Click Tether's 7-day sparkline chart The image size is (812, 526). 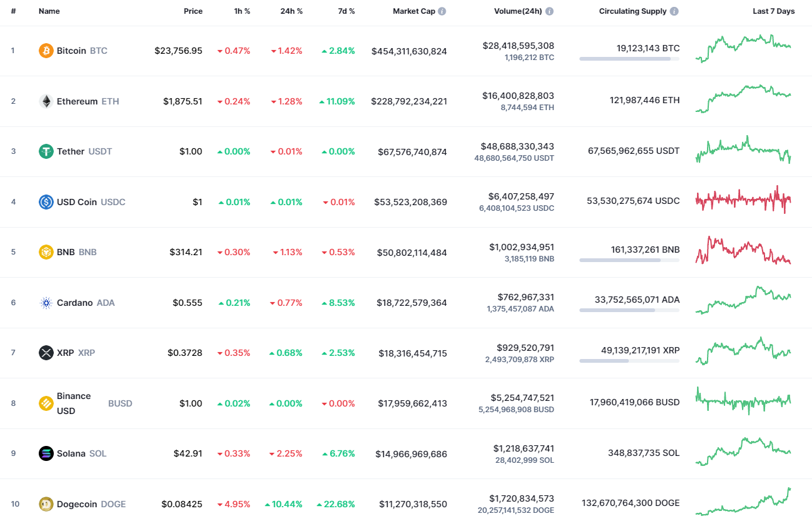[743, 149]
